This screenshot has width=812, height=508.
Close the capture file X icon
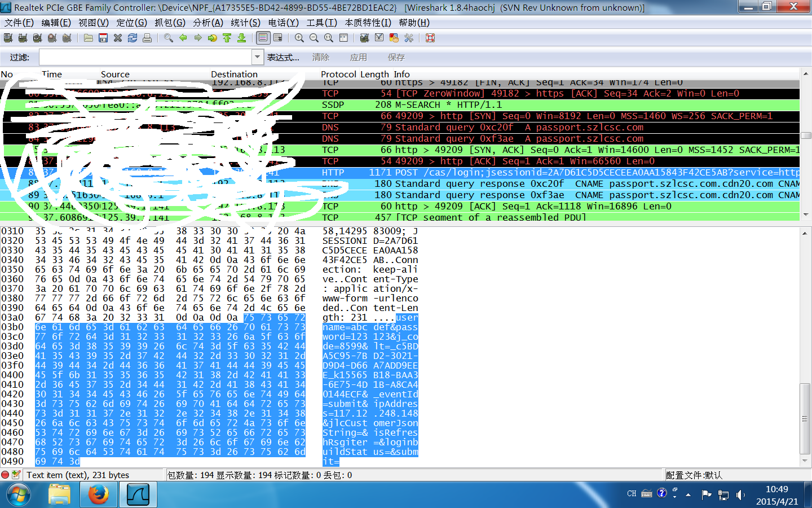(118, 38)
